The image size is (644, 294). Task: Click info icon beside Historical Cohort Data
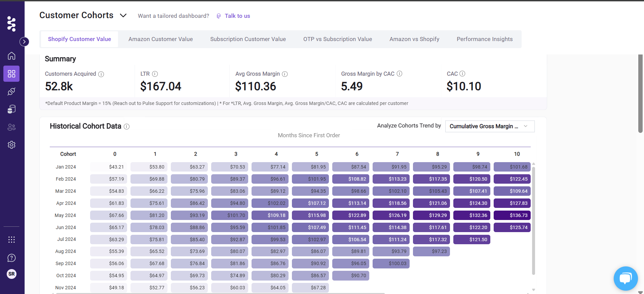(126, 126)
